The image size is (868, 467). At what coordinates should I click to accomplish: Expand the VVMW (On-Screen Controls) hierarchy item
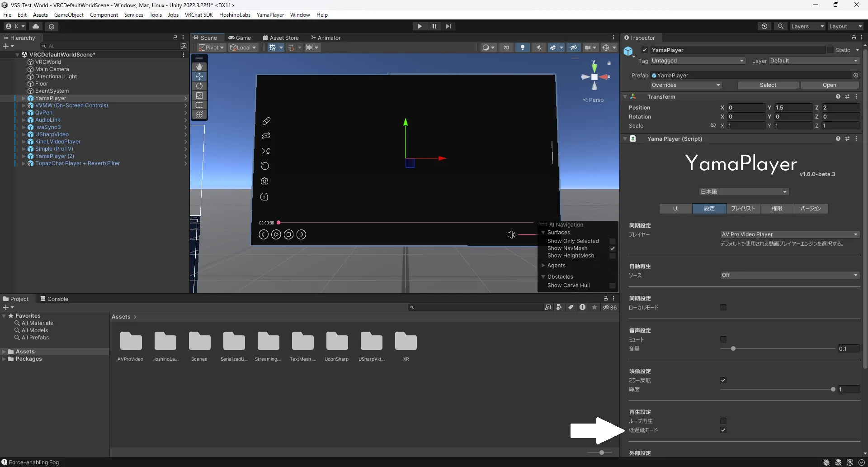24,105
